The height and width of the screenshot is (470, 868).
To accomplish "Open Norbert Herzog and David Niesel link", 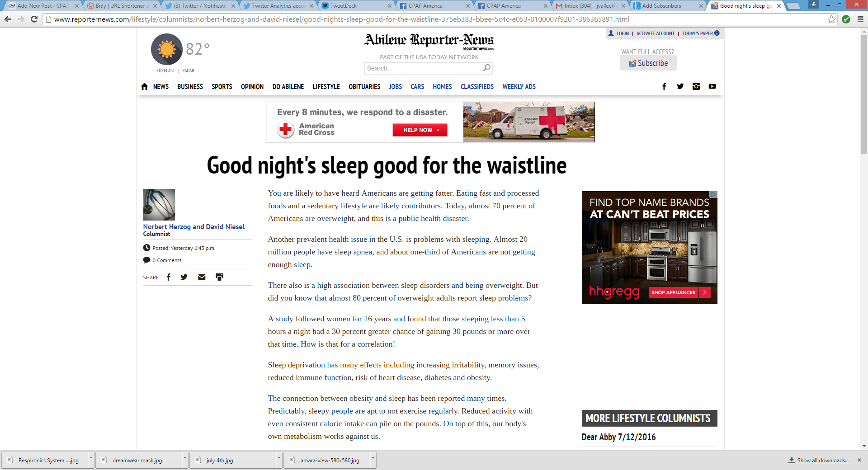I will pyautogui.click(x=193, y=227).
